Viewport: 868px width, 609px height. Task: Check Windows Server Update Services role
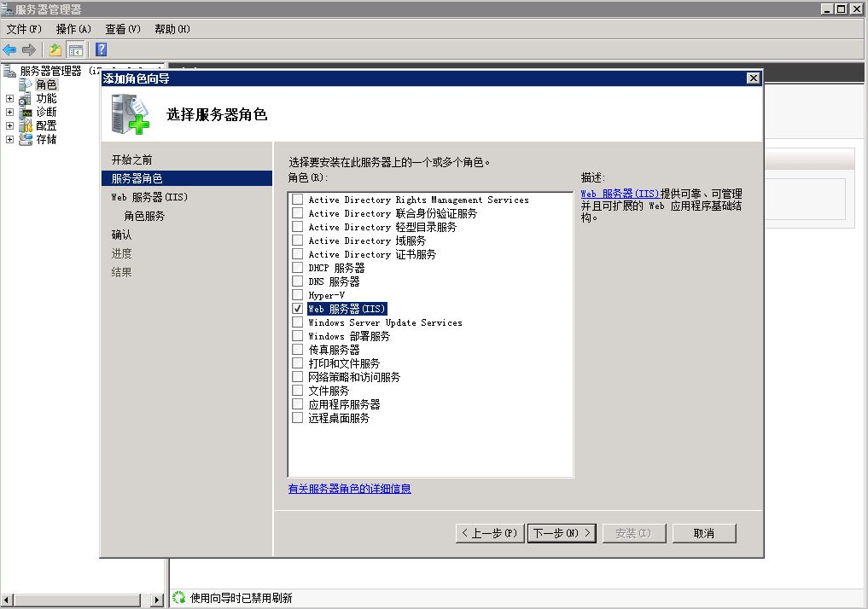click(298, 322)
